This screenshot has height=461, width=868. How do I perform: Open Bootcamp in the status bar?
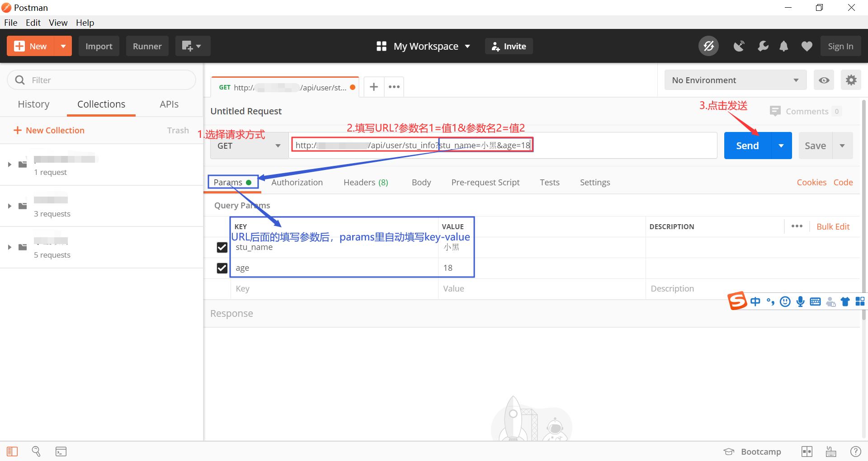[x=752, y=452]
